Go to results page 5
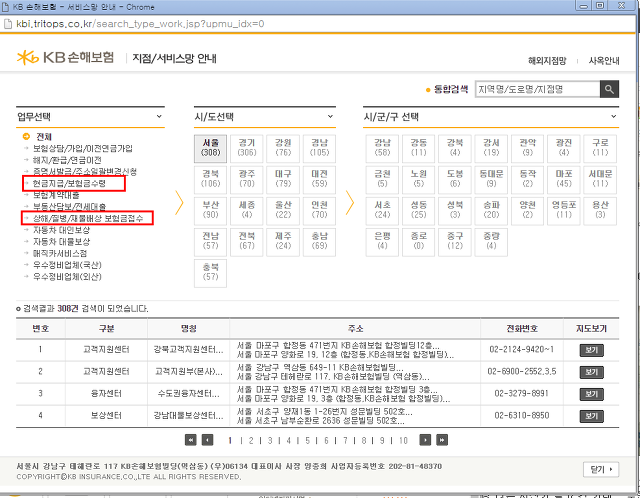The height and width of the screenshot is (498, 640). [x=307, y=440]
